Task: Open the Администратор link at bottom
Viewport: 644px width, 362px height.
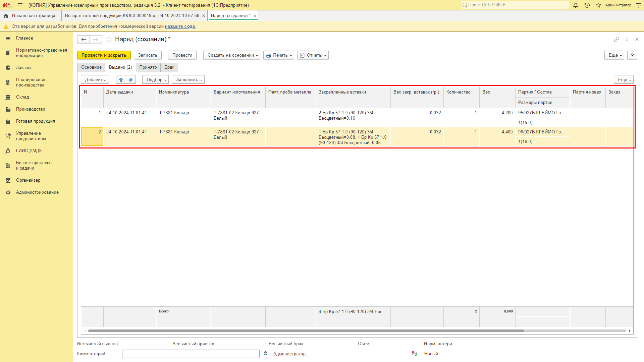Action: tap(289, 354)
